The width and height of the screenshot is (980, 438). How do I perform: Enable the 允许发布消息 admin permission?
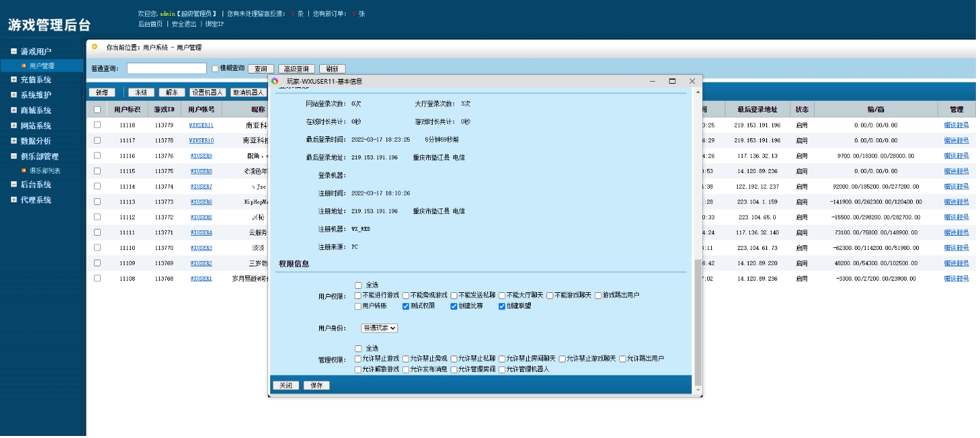(x=406, y=370)
